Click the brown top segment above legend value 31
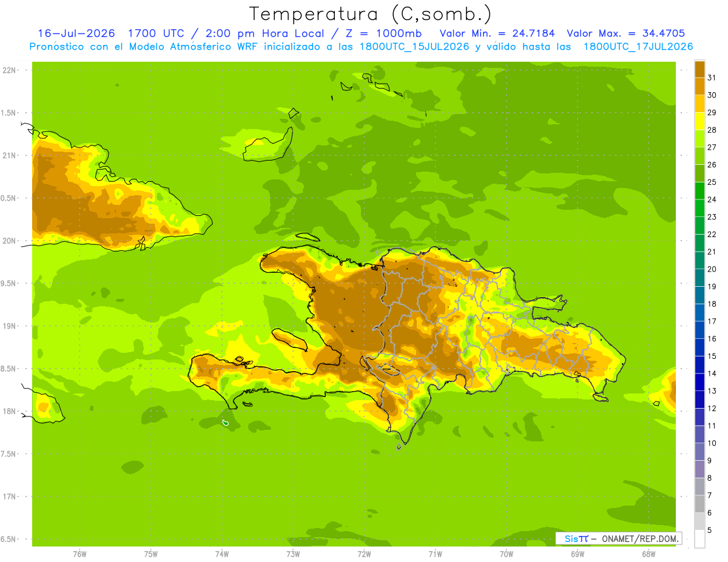This screenshot has width=728, height=562. [699, 69]
